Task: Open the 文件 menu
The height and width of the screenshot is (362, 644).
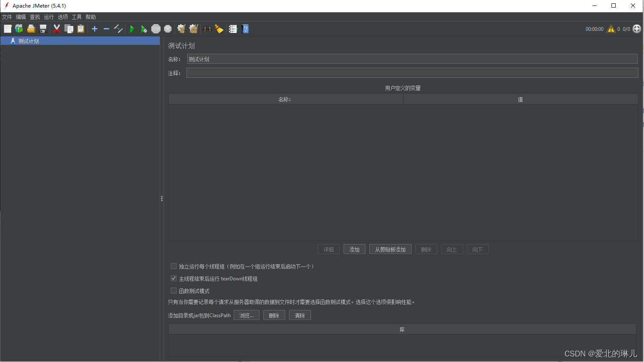Action: [7, 17]
